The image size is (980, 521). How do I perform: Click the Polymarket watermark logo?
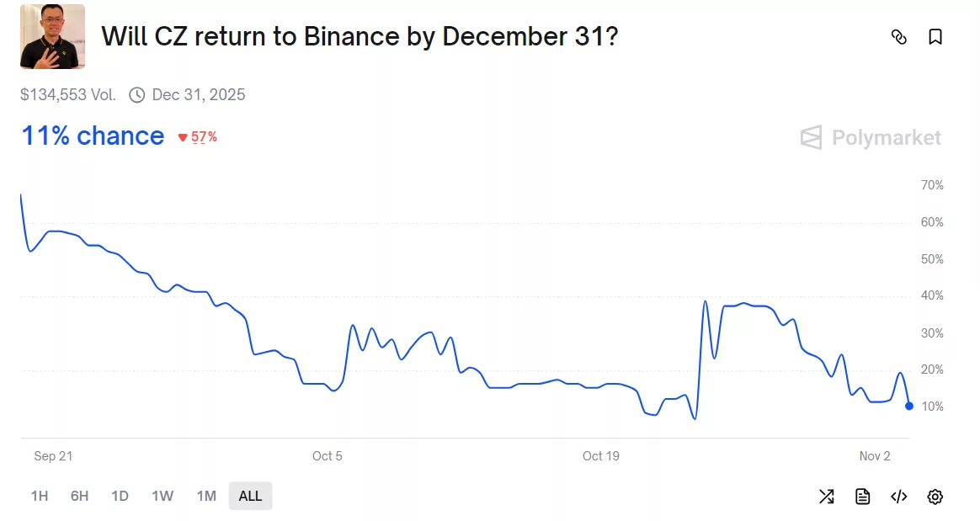(x=871, y=137)
